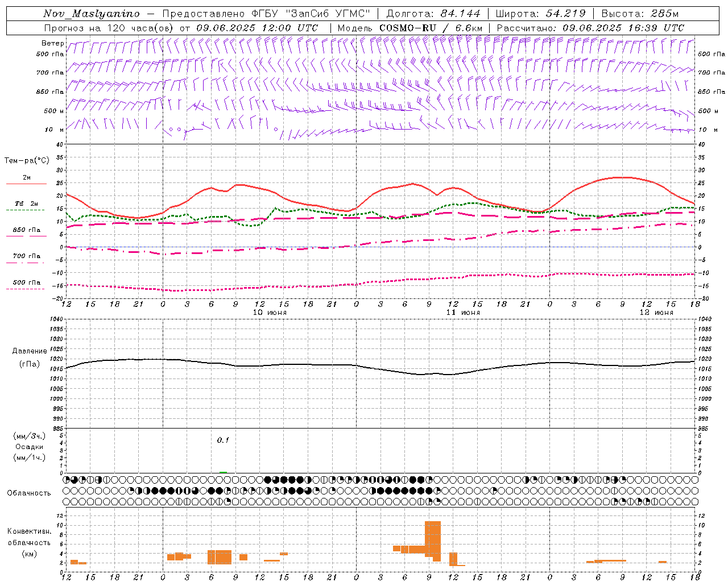Click the Давление pressure panel label
This screenshot has width=728, height=582.
click(30, 351)
